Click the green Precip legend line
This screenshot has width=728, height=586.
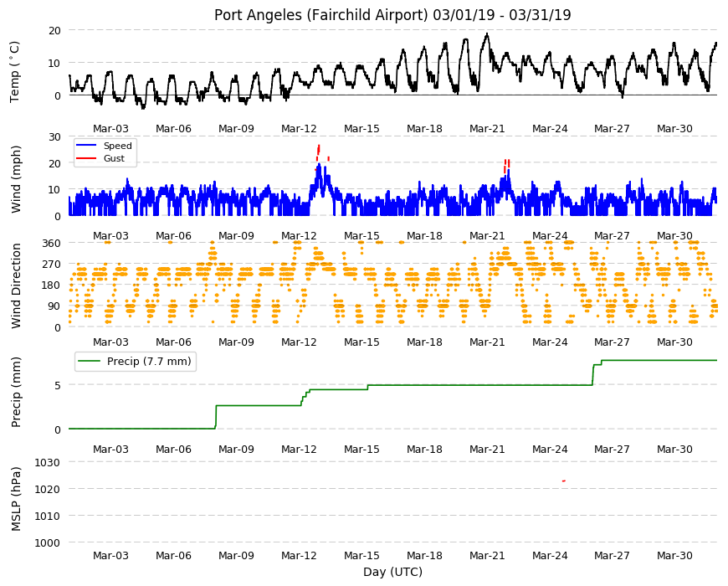(x=90, y=362)
